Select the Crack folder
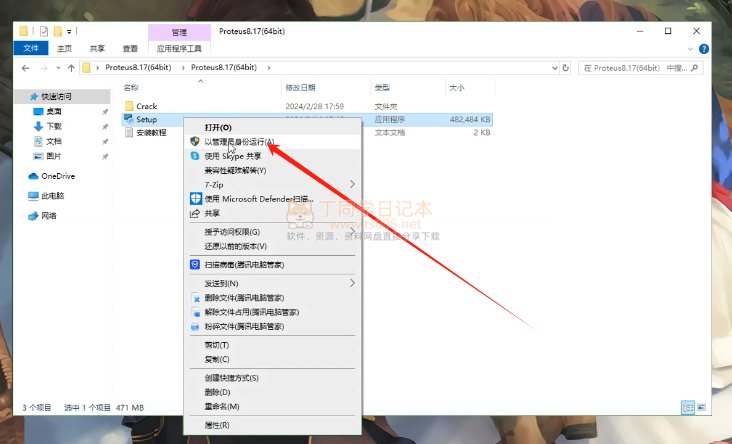 pos(147,106)
